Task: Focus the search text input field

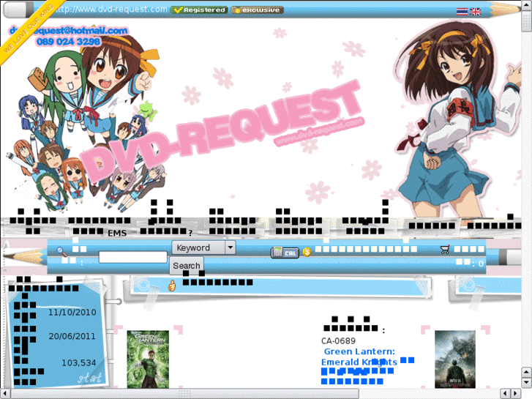Action: click(x=133, y=257)
